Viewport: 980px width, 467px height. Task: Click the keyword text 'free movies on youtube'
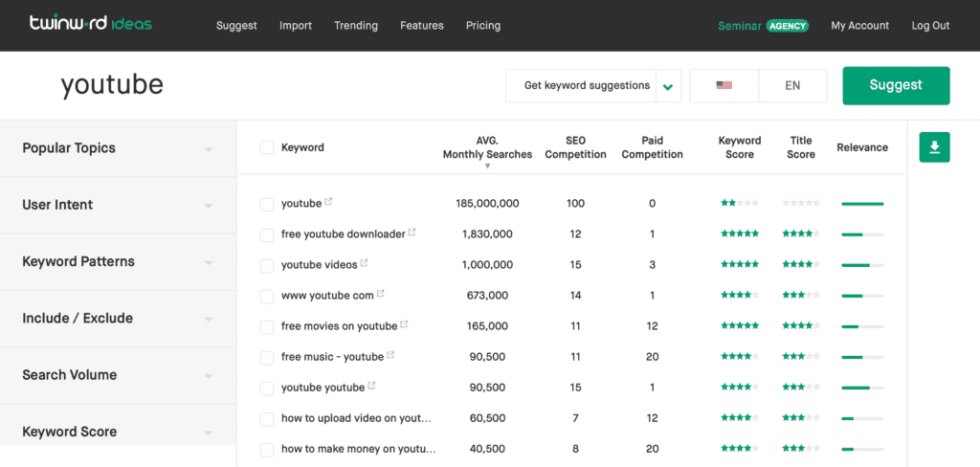[340, 326]
